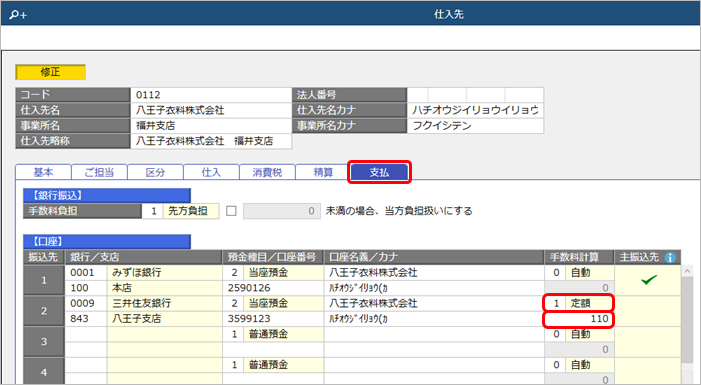Click 当座預金 in the 三井住友銀行 row
The height and width of the screenshot is (385, 701).
[283, 303]
